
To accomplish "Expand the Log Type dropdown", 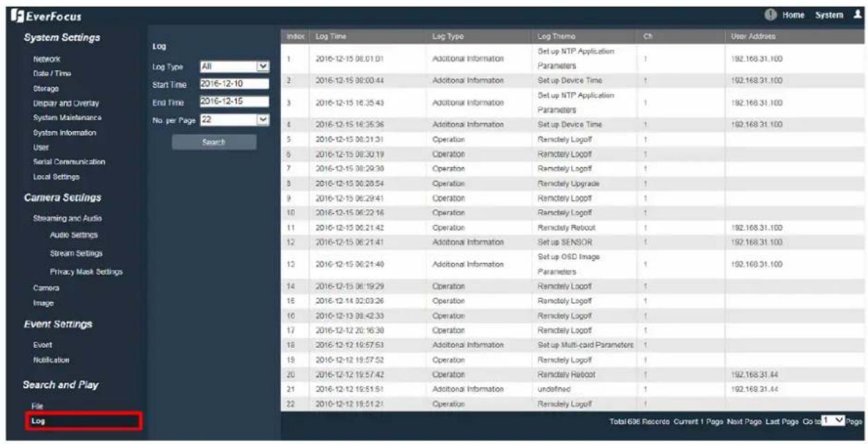I will [233, 66].
